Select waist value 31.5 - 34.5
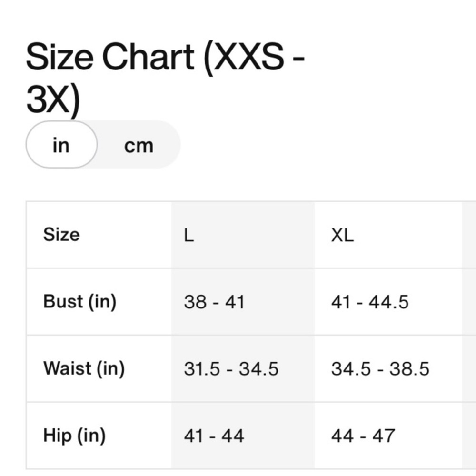Screen dimensions: 476x476 tap(231, 369)
